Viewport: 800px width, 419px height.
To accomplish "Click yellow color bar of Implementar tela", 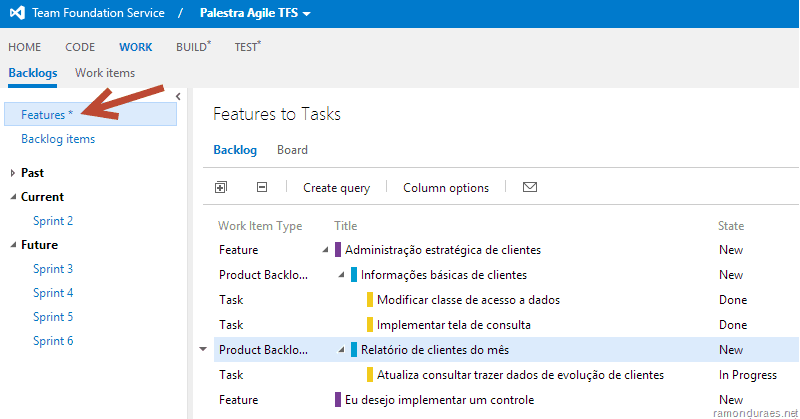I will [x=370, y=325].
